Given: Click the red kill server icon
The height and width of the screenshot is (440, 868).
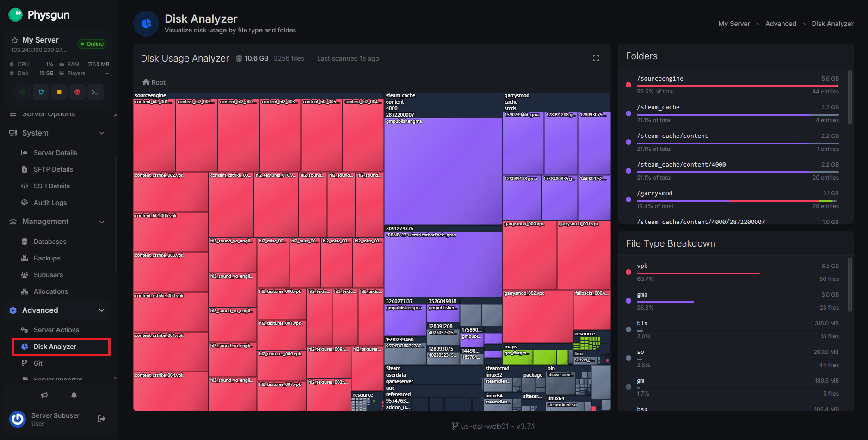Looking at the screenshot, I should 77,92.
